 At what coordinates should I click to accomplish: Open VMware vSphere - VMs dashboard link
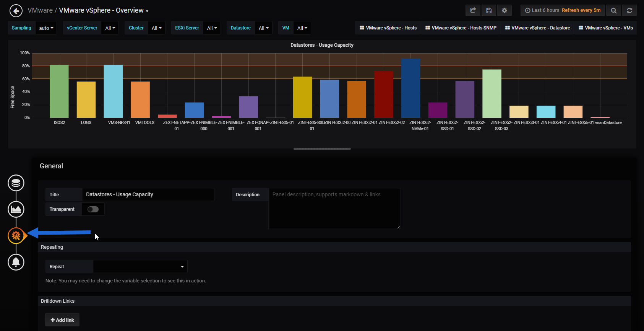click(x=605, y=28)
